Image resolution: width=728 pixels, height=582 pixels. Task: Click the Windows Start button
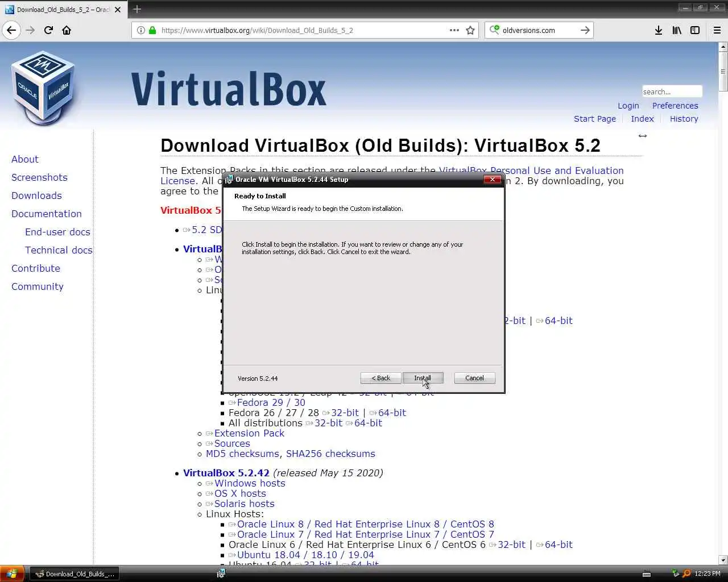coord(12,573)
